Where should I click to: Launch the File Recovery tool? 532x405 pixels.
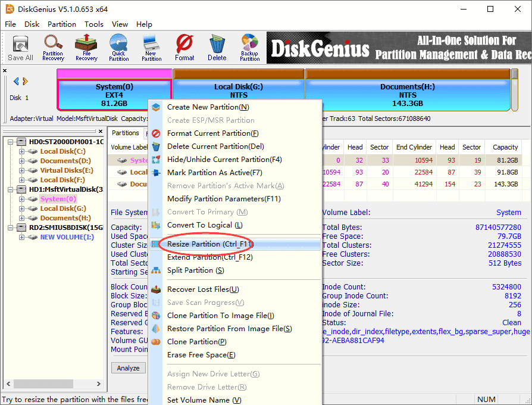86,48
